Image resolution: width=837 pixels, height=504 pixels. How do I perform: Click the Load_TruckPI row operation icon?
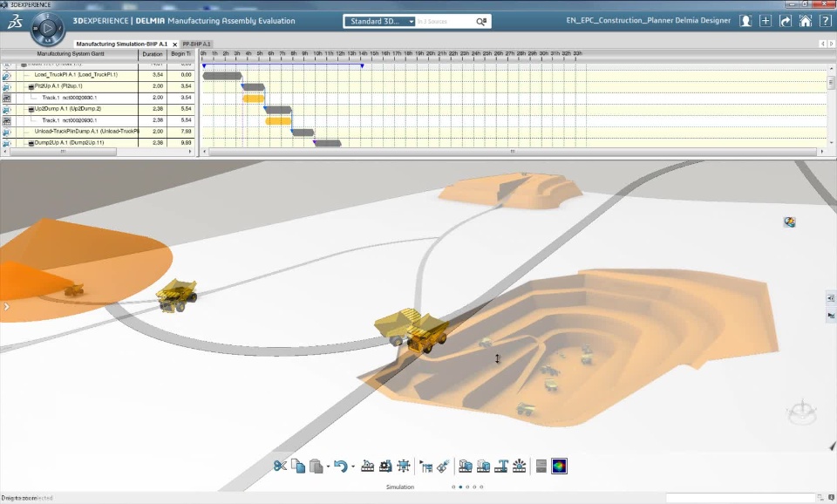point(6,75)
